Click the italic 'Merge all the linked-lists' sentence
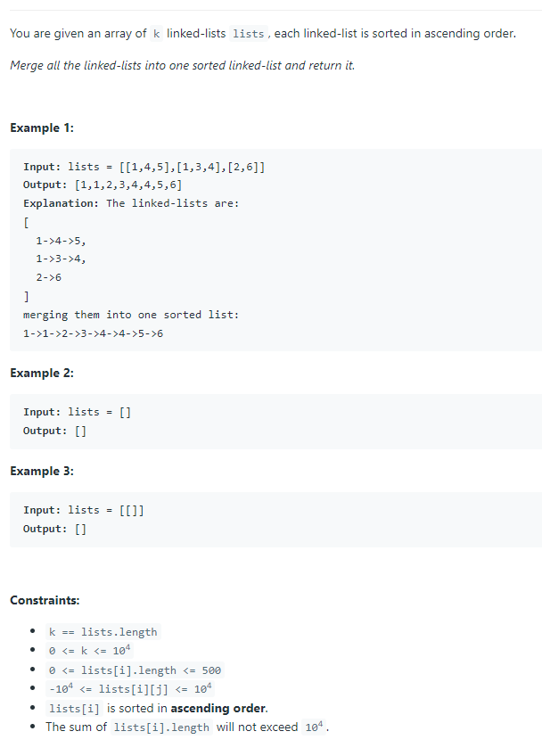 tap(182, 65)
